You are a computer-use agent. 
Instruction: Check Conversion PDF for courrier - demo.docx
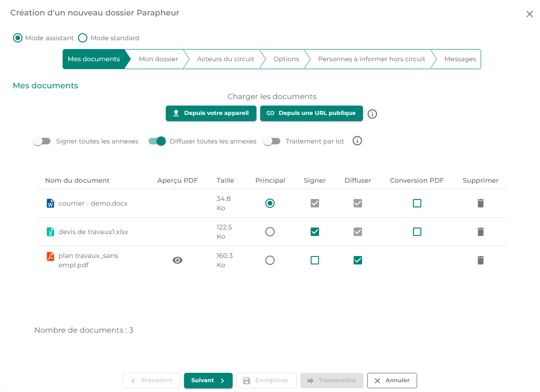(417, 203)
